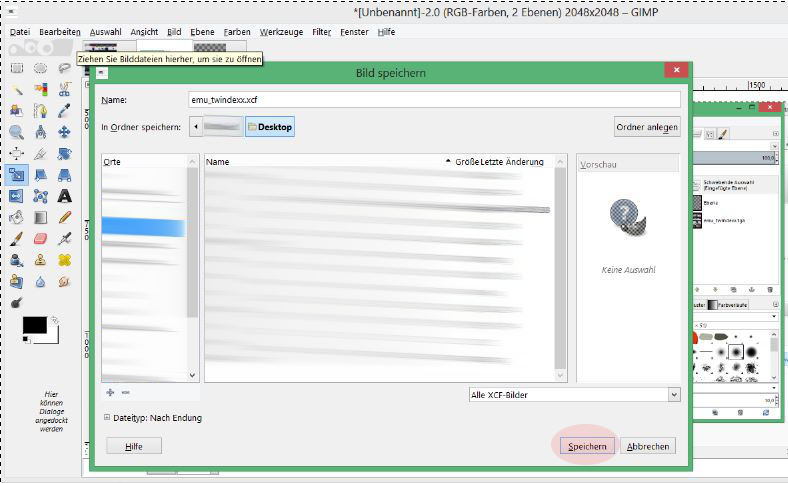Select the Alignment tool

pyautogui.click(x=17, y=153)
